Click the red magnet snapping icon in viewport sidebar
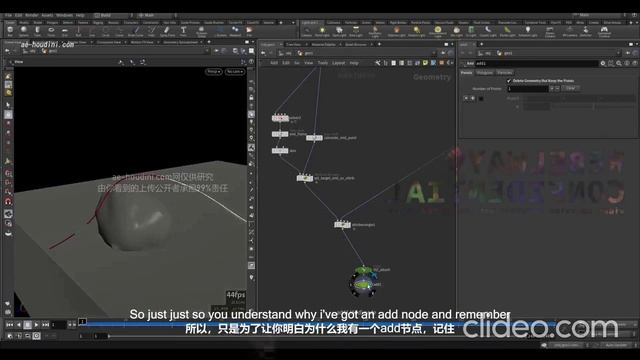The image size is (640, 360). click(8, 201)
